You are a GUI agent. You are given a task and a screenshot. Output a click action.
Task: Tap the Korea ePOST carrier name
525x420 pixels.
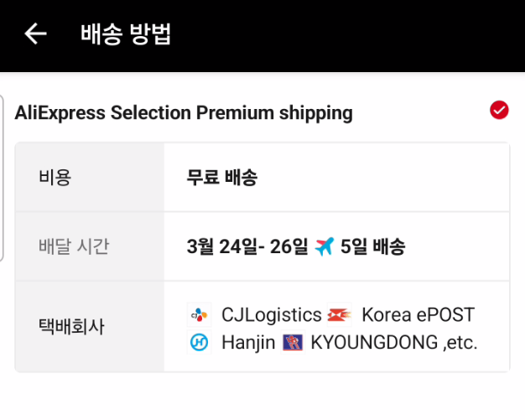(418, 315)
